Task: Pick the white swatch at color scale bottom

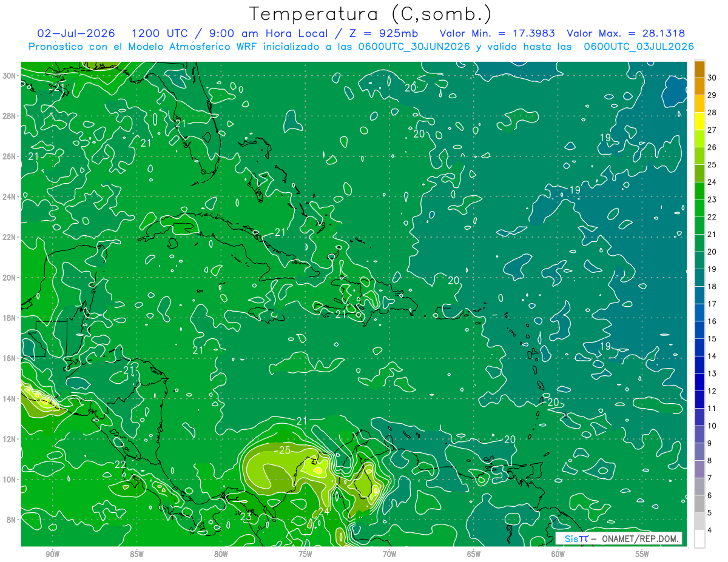Action: pyautogui.click(x=699, y=539)
